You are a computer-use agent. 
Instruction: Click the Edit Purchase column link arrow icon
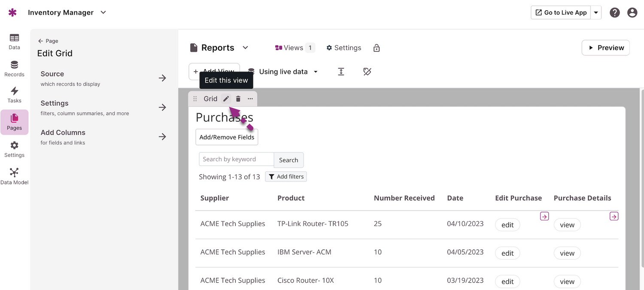544,217
